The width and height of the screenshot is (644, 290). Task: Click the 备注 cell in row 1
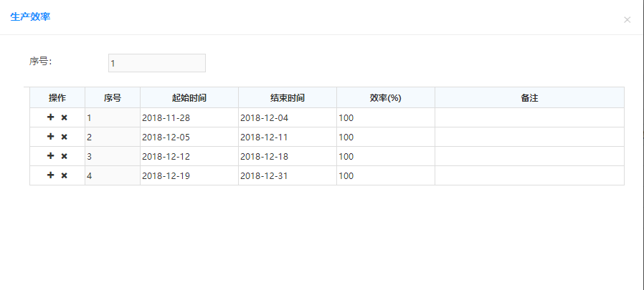tap(529, 117)
